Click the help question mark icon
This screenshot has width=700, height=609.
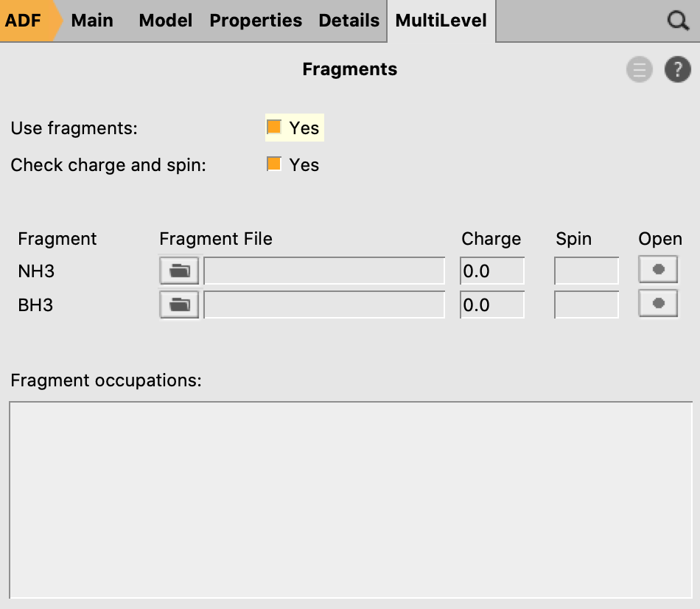point(678,69)
